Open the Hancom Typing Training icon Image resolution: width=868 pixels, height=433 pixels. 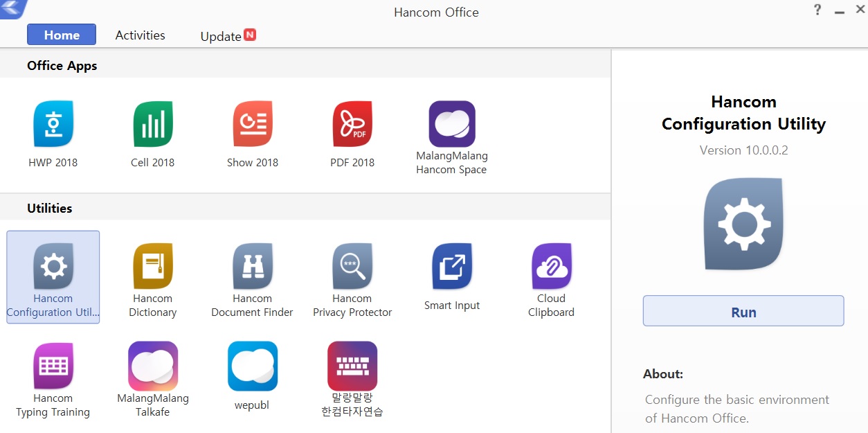click(53, 366)
